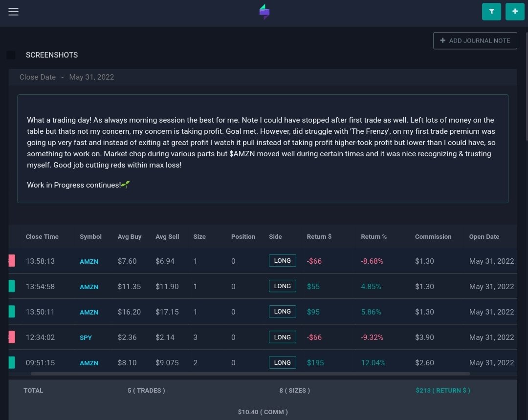Select close time 12:34:02

click(x=40, y=337)
